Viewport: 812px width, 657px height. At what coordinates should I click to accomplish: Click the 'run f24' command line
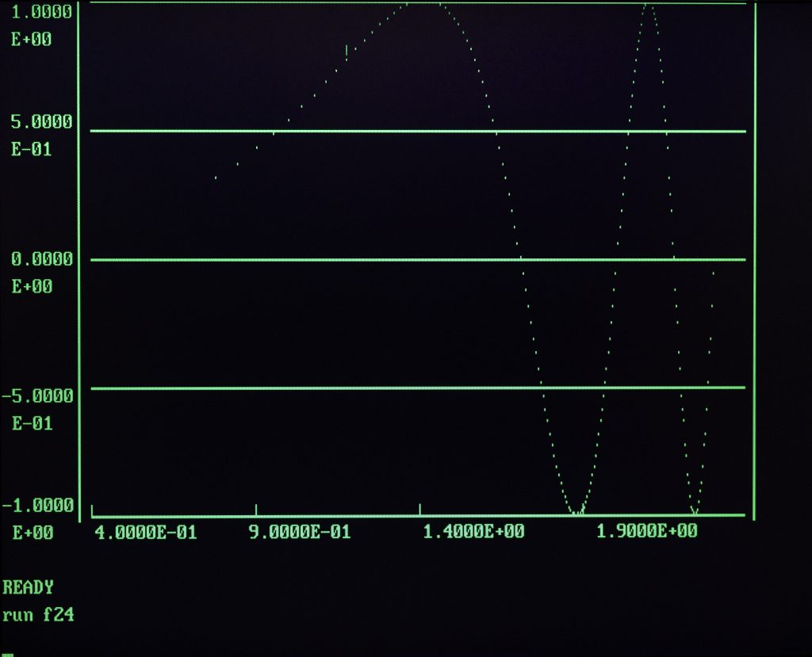click(x=38, y=615)
